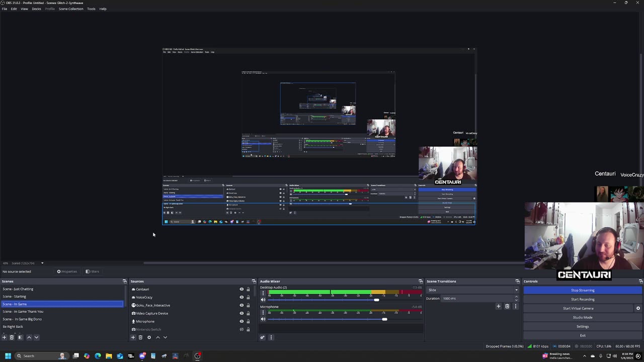Toggle lock on VoiceCrazy source
This screenshot has width=644, height=362.
click(x=248, y=297)
